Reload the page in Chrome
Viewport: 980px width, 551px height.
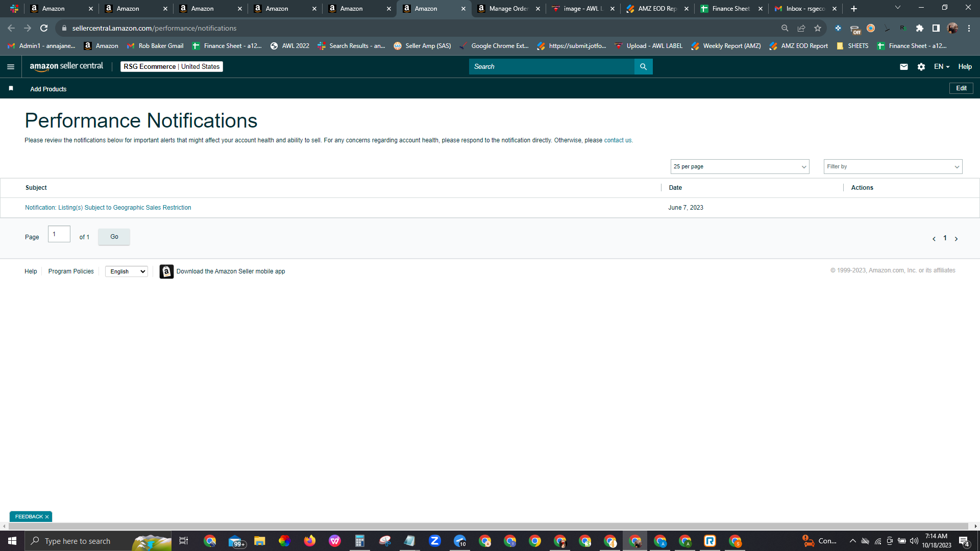coord(44,28)
